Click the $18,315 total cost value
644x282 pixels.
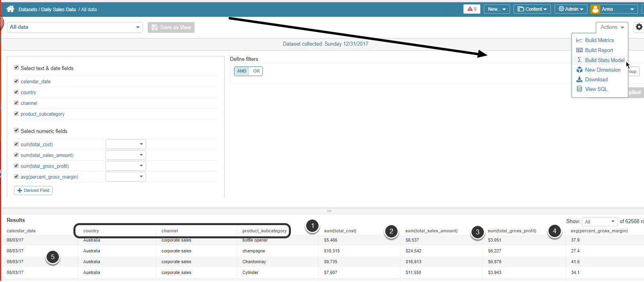point(332,251)
